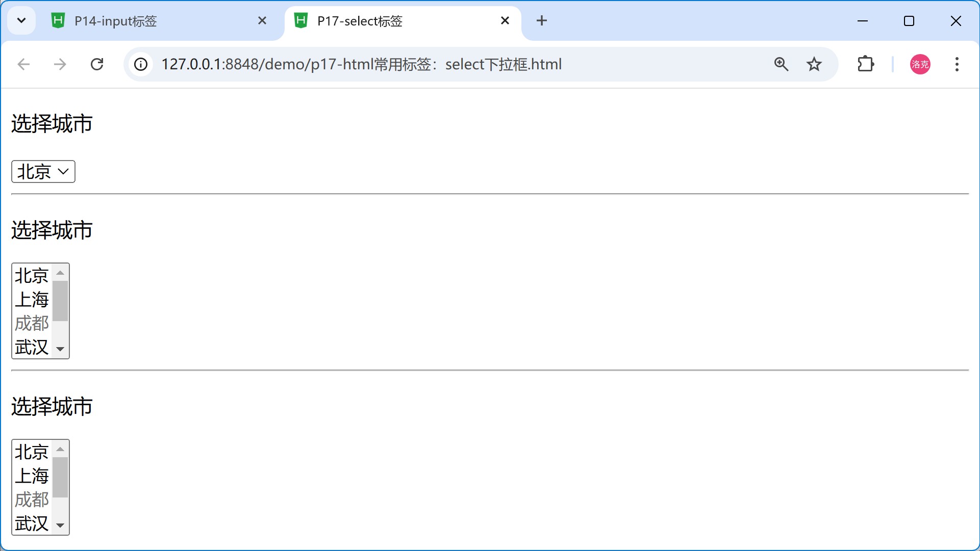
Task: View site information icon
Action: [x=141, y=64]
